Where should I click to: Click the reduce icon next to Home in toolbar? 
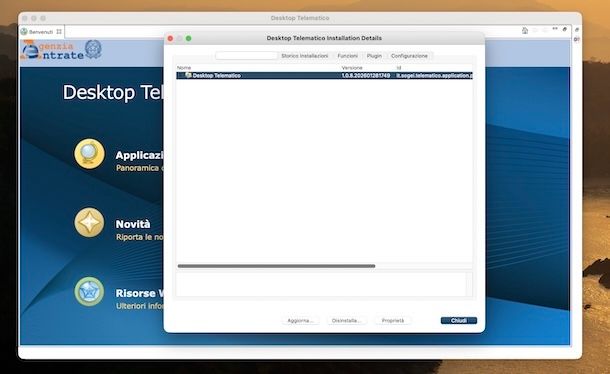pyautogui.click(x=555, y=29)
